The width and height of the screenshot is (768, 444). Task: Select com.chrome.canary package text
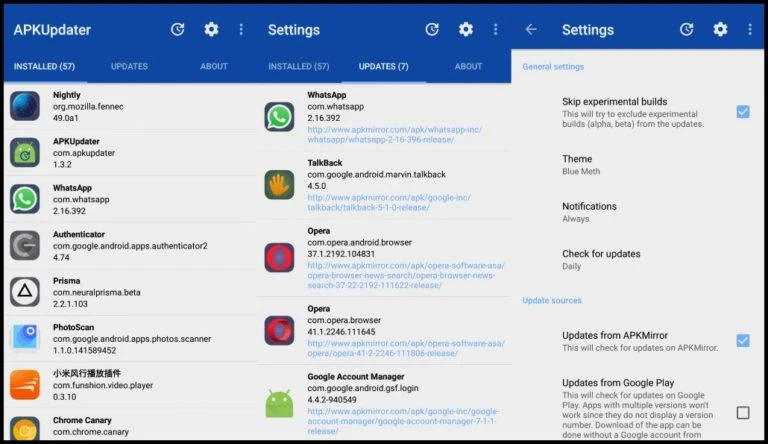click(x=91, y=432)
